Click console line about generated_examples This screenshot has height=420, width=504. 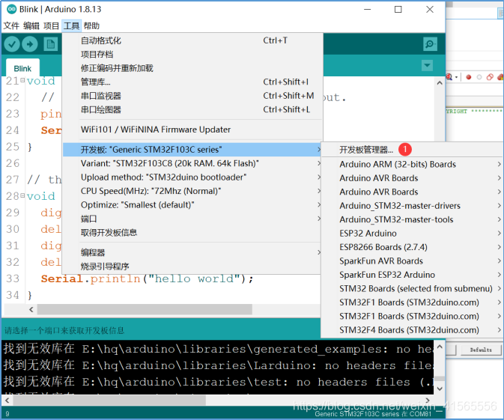pyautogui.click(x=218, y=349)
